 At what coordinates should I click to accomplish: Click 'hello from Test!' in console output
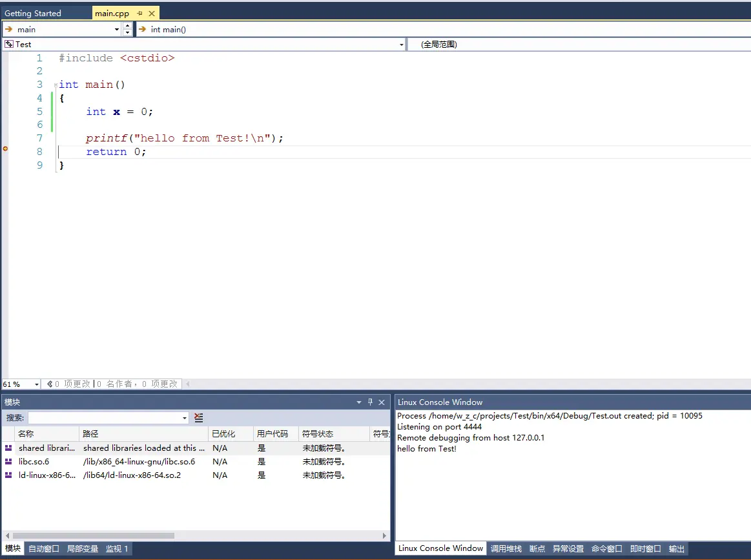coord(427,449)
